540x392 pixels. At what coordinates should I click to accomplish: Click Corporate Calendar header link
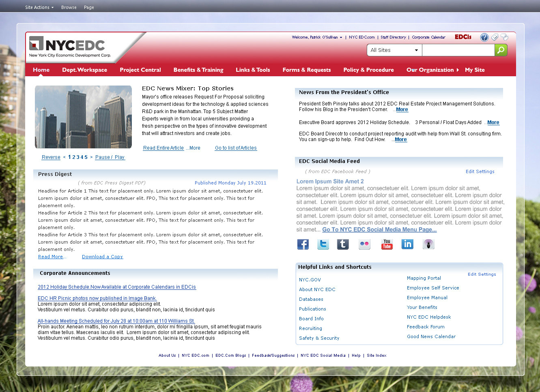pyautogui.click(x=428, y=37)
